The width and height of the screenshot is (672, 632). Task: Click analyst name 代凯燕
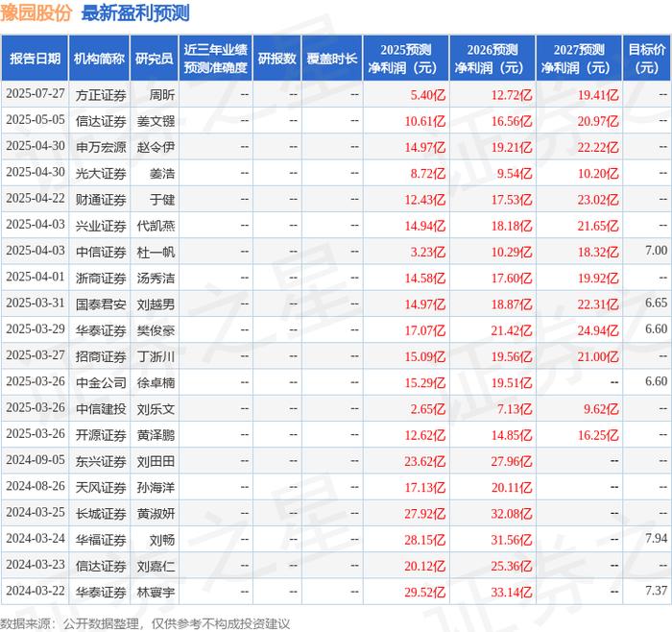point(156,226)
